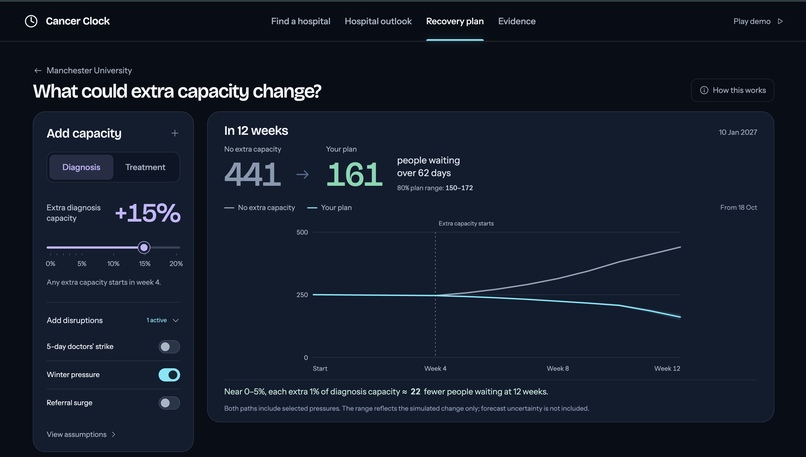Click the 'Any extra capacity starts in week 4' note
Viewport: 806px width, 457px height.
pyautogui.click(x=104, y=282)
